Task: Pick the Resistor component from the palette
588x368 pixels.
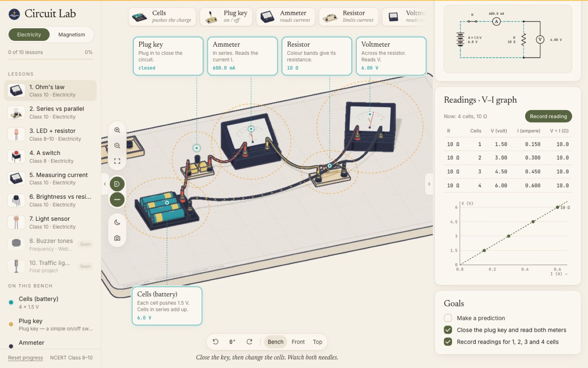Action: 348,17
